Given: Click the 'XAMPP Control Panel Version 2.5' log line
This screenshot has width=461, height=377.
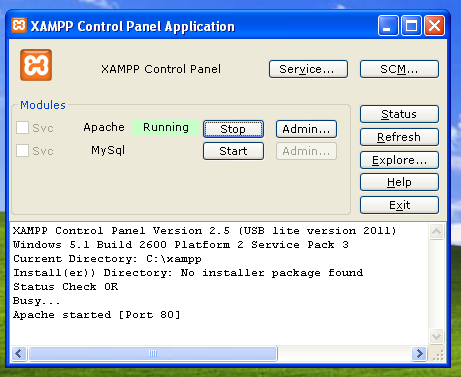Looking at the screenshot, I should pos(204,231).
